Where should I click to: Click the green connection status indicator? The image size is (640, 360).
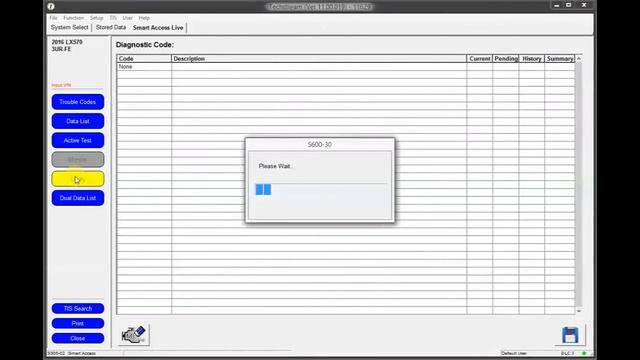[x=584, y=353]
